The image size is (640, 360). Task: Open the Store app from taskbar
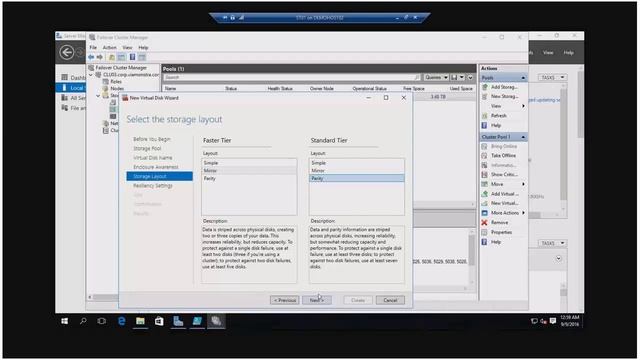click(159, 321)
